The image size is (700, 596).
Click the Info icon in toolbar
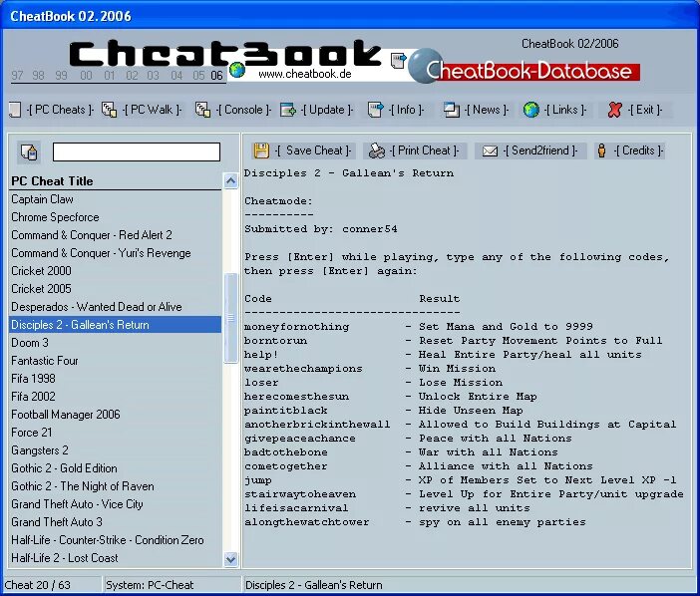[x=376, y=110]
